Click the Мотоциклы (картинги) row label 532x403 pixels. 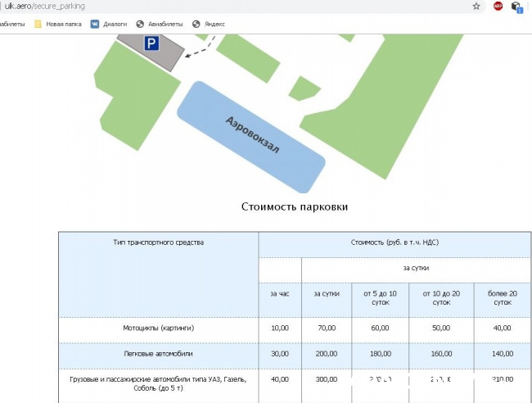click(x=158, y=328)
